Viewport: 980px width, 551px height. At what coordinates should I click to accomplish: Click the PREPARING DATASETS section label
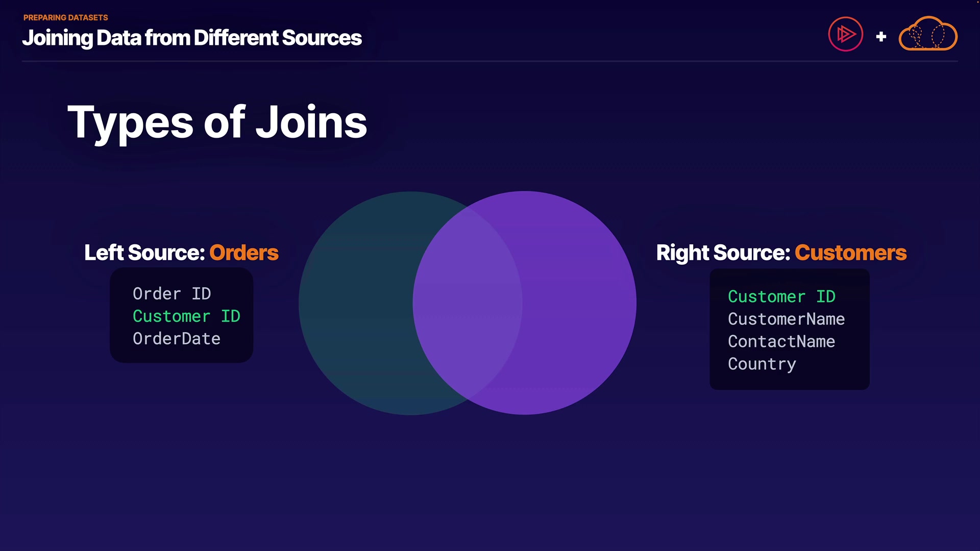tap(65, 17)
